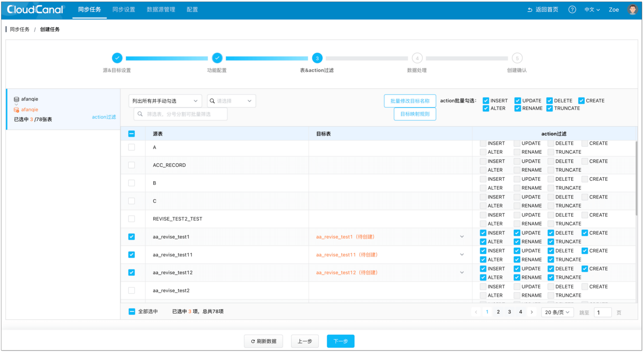The width and height of the screenshot is (644, 352).
Task: Click the source afanqie database icon
Action: (x=16, y=99)
